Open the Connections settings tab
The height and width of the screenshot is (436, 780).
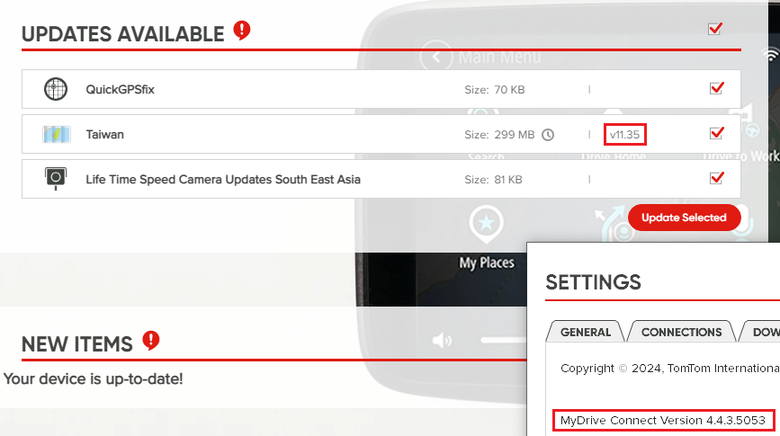point(681,331)
